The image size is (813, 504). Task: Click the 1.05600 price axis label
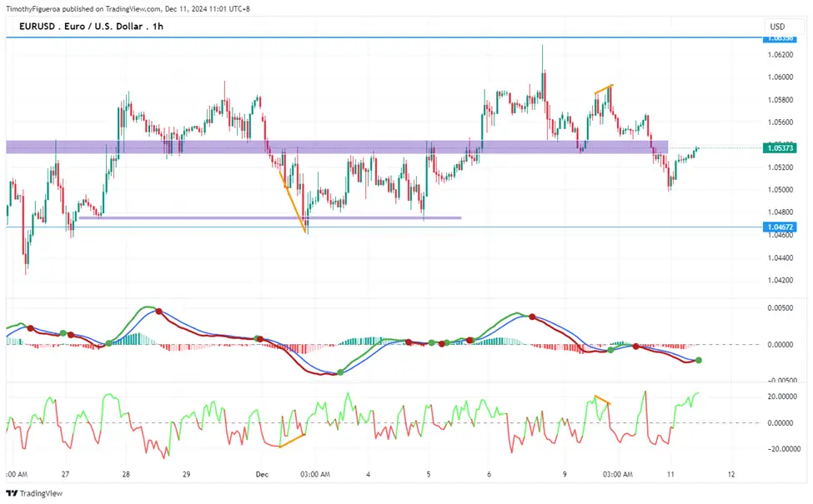click(x=780, y=122)
